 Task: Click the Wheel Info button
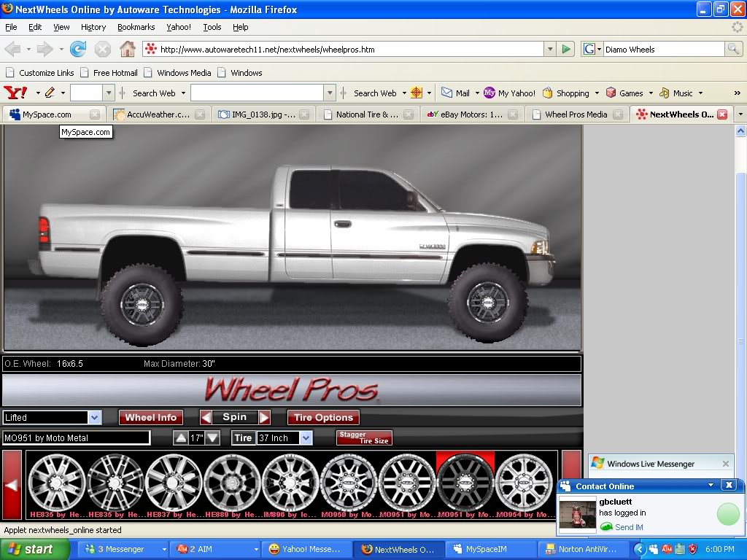click(x=151, y=418)
